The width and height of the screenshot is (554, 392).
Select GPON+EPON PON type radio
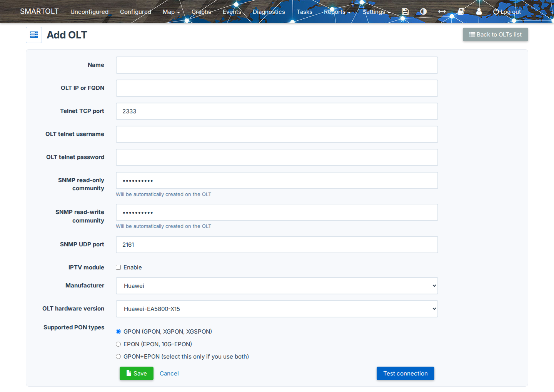pyautogui.click(x=118, y=357)
